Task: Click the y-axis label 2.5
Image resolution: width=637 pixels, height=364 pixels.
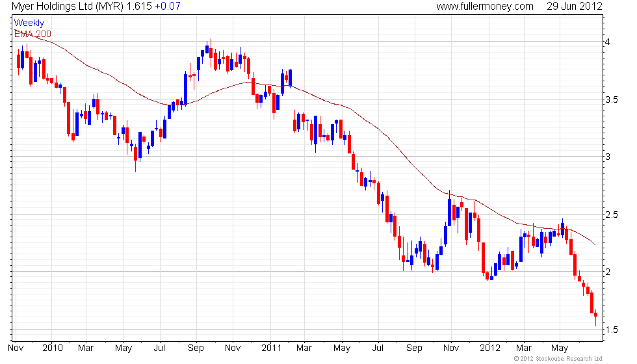Action: tap(612, 214)
